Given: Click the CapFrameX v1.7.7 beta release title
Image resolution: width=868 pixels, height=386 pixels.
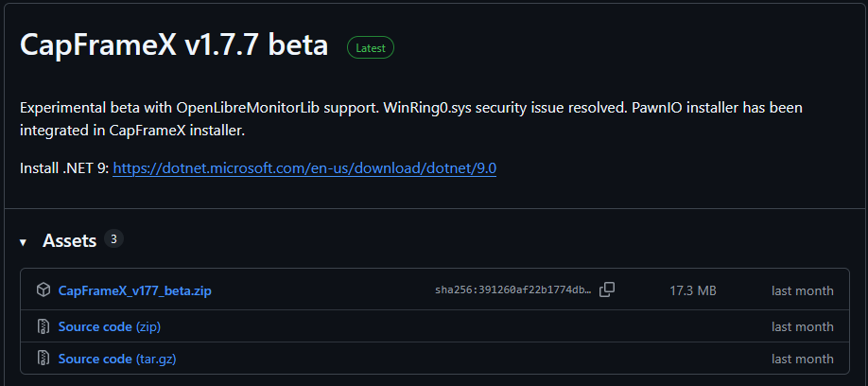Looking at the screenshot, I should (174, 45).
